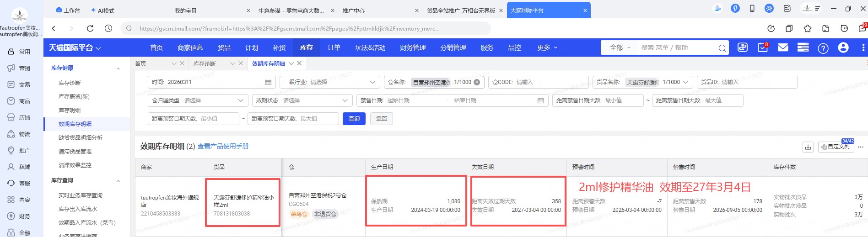
Task: Open the 财务 sidebar section
Action: (19, 216)
